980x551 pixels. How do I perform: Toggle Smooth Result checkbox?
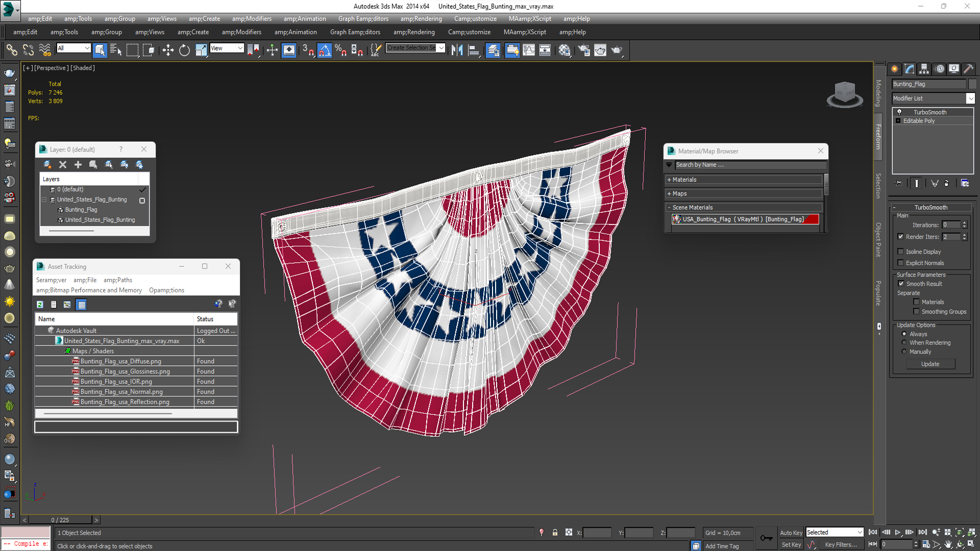(x=901, y=284)
